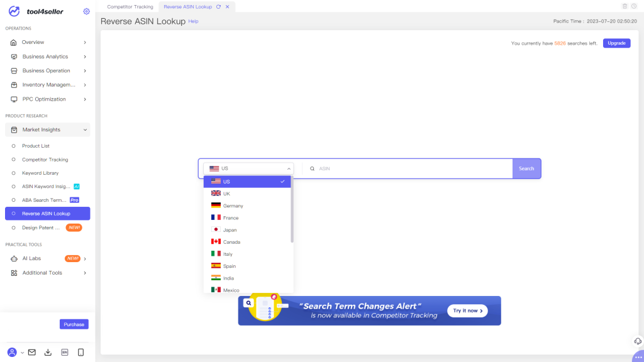Select Italy marketplace option
This screenshot has height=362, width=644.
tap(247, 254)
